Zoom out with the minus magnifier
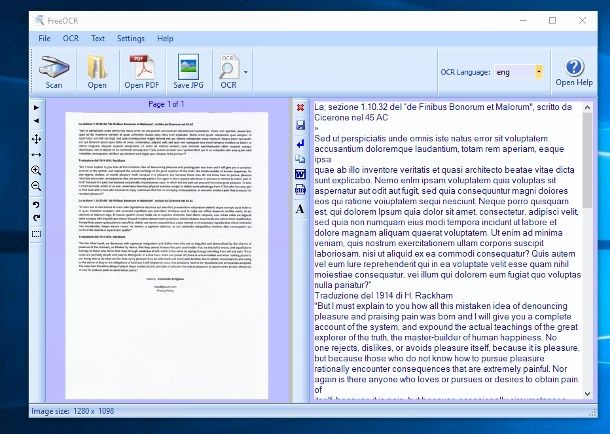This screenshot has width=610, height=434. [37, 186]
